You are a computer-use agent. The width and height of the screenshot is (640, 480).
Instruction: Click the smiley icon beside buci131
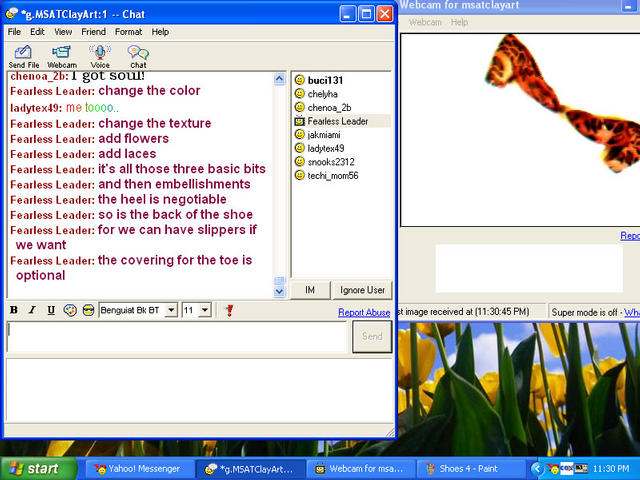point(300,80)
